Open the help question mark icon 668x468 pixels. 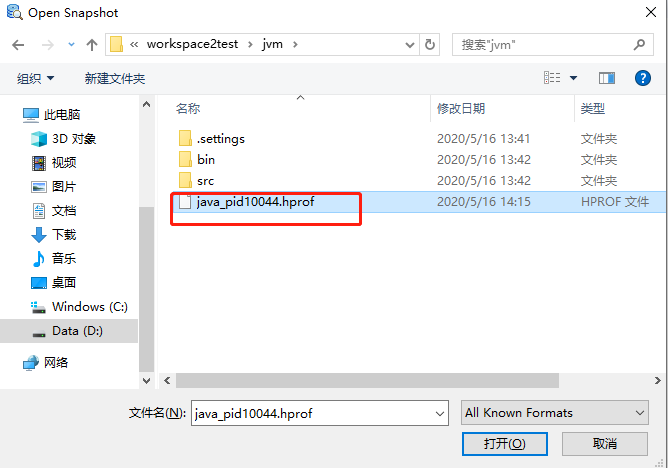[x=642, y=78]
